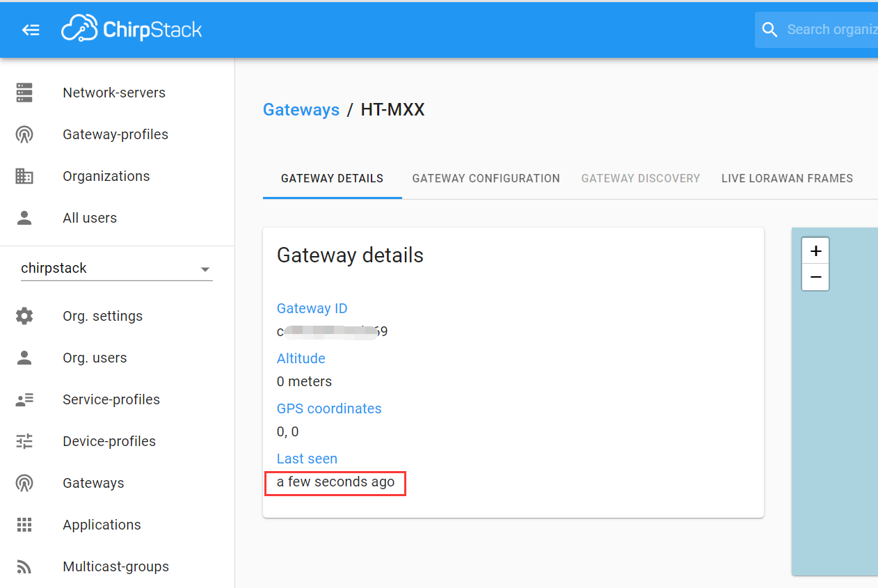The image size is (878, 588).
Task: Open All users in the sidebar
Action: click(x=90, y=218)
